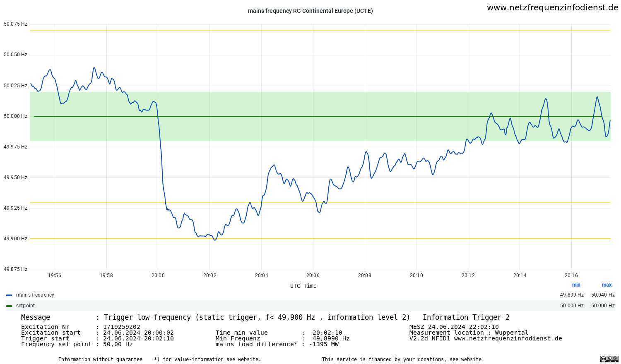Click the green setpoint legend swatch
The width and height of the screenshot is (621, 364).
pos(9,306)
